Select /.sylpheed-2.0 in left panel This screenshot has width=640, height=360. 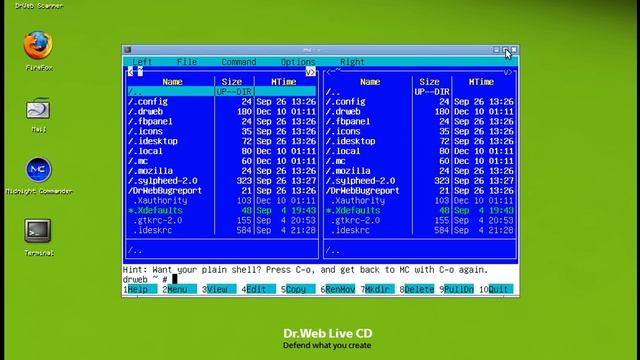(222, 181)
